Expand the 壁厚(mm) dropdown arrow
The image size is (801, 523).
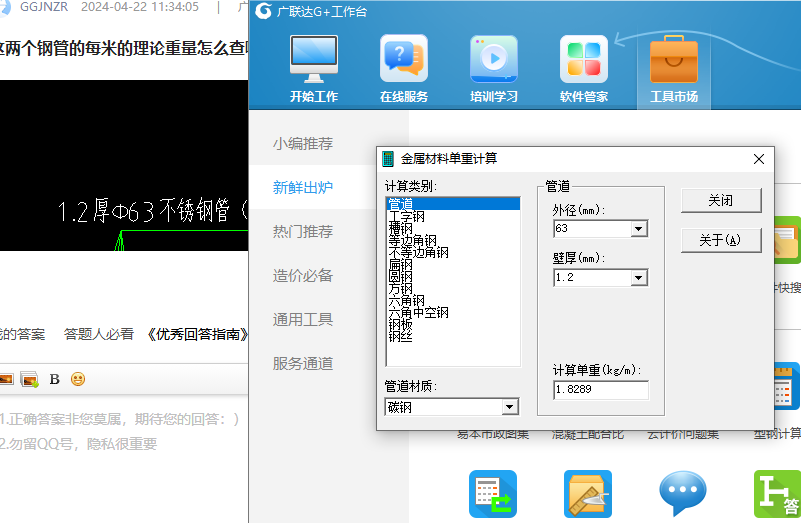pos(639,278)
